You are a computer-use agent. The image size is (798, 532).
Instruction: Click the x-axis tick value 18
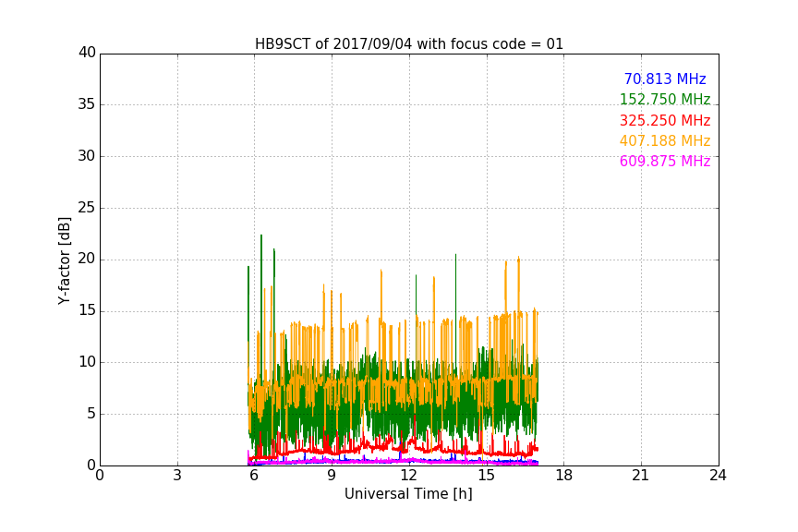pyautogui.click(x=564, y=476)
